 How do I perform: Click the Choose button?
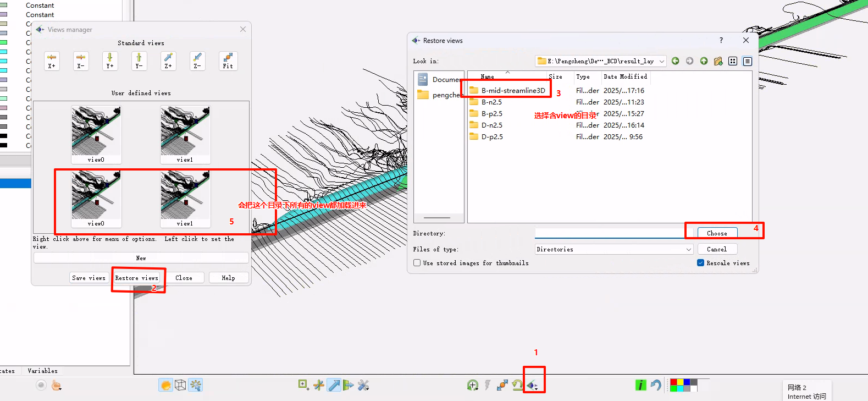pos(717,233)
